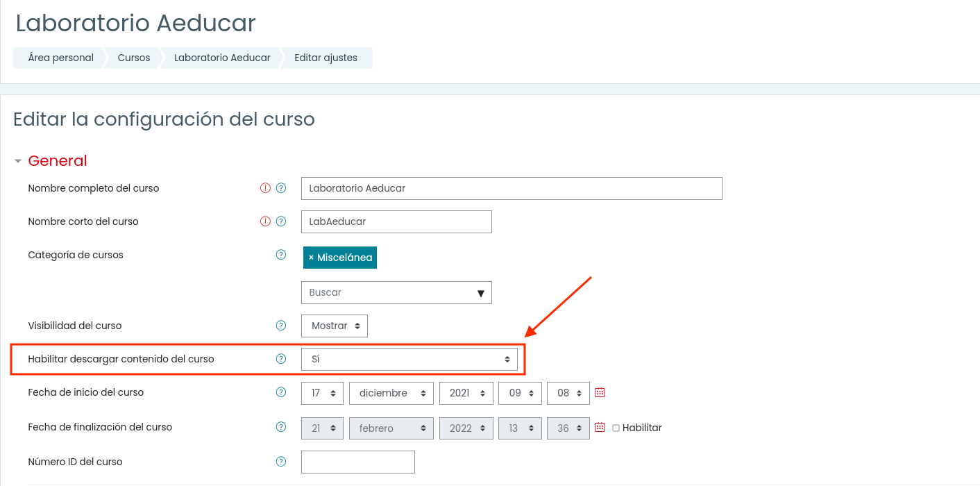980x486 pixels.
Task: Remove the Miscelánea category tag
Action: point(311,258)
